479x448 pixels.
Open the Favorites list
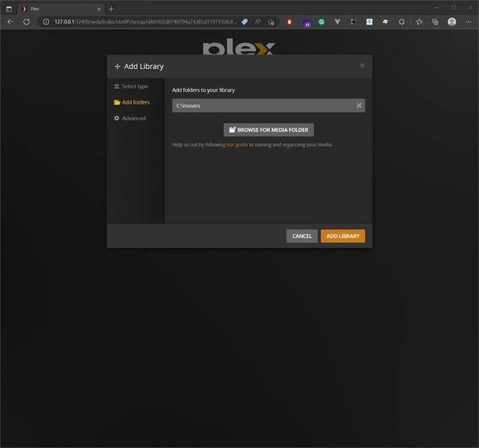pos(419,22)
